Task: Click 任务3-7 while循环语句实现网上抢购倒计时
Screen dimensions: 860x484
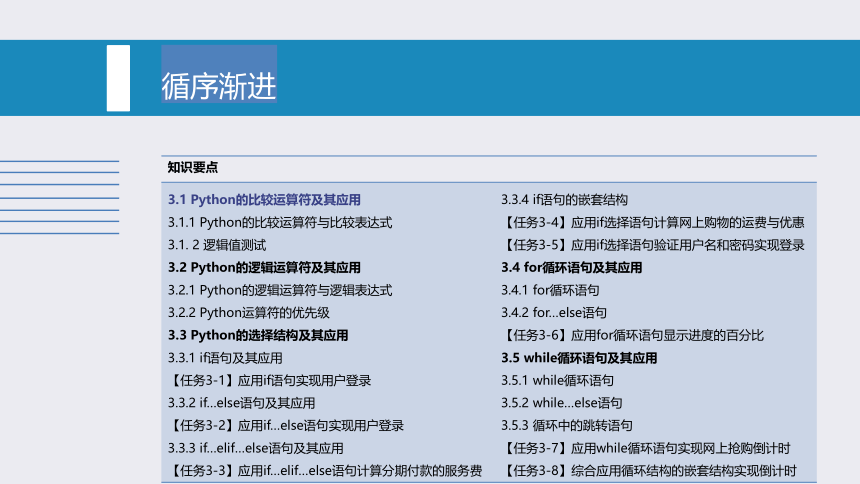Action: click(646, 448)
